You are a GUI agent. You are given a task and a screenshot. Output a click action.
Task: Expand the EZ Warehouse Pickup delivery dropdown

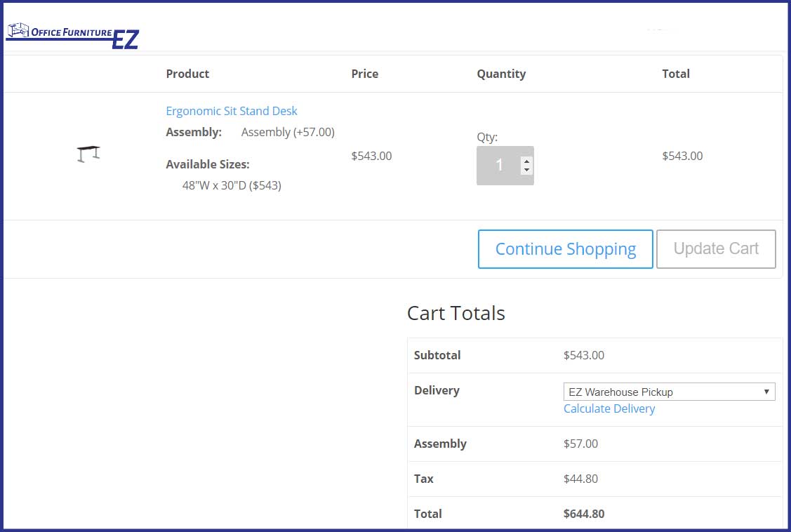(x=669, y=392)
